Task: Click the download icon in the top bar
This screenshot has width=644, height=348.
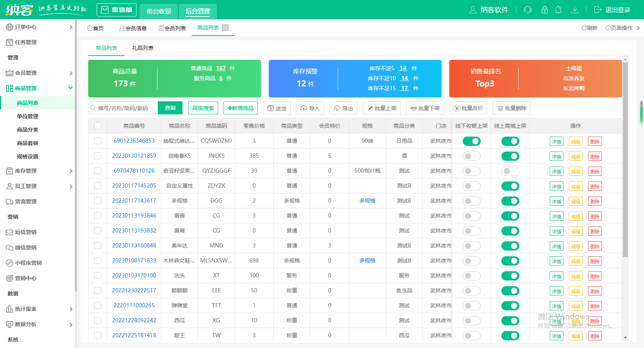Action: click(575, 10)
